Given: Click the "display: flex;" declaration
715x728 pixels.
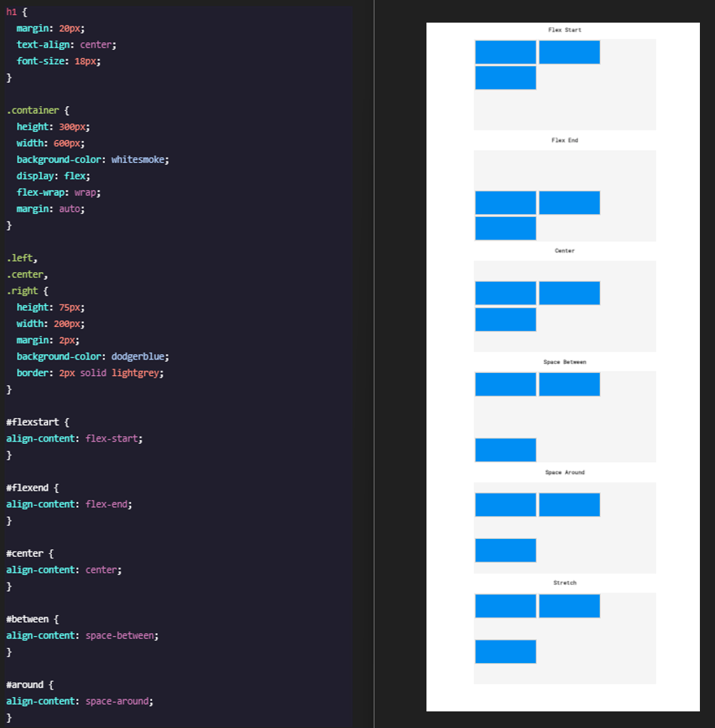Looking at the screenshot, I should click(x=53, y=176).
